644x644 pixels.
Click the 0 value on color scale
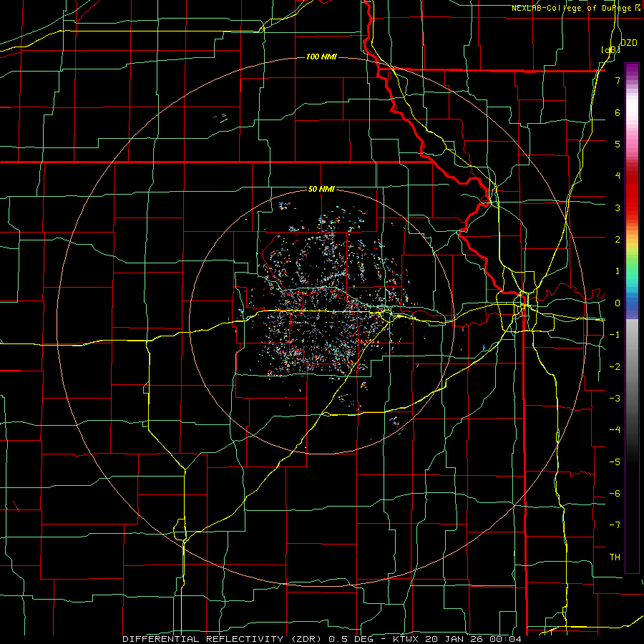pyautogui.click(x=618, y=303)
